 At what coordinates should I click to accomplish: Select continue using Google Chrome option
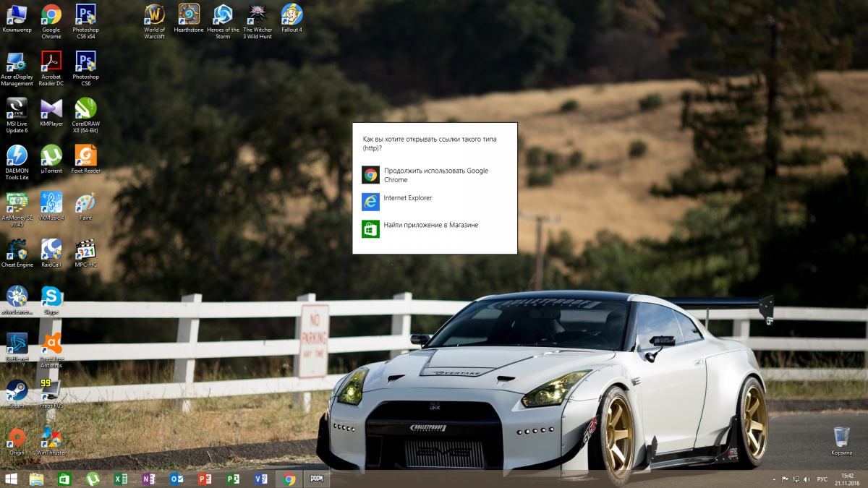click(427, 175)
